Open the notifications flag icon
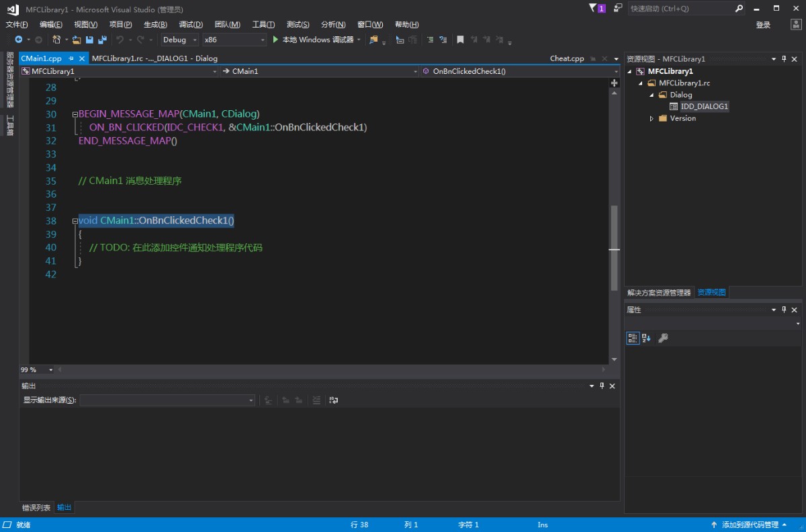 point(593,8)
